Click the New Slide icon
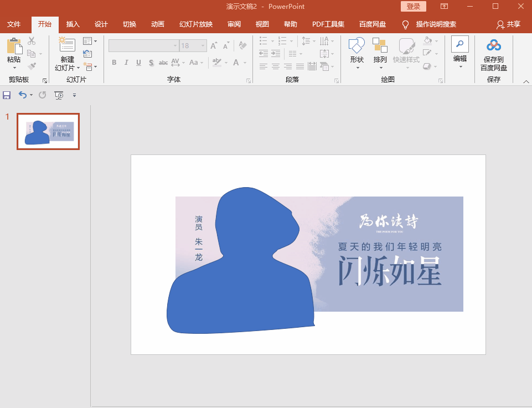This screenshot has height=408, width=532. (67, 45)
